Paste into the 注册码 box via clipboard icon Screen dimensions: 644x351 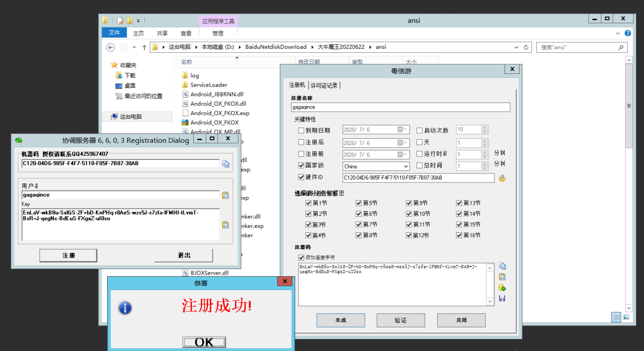pyautogui.click(x=502, y=276)
